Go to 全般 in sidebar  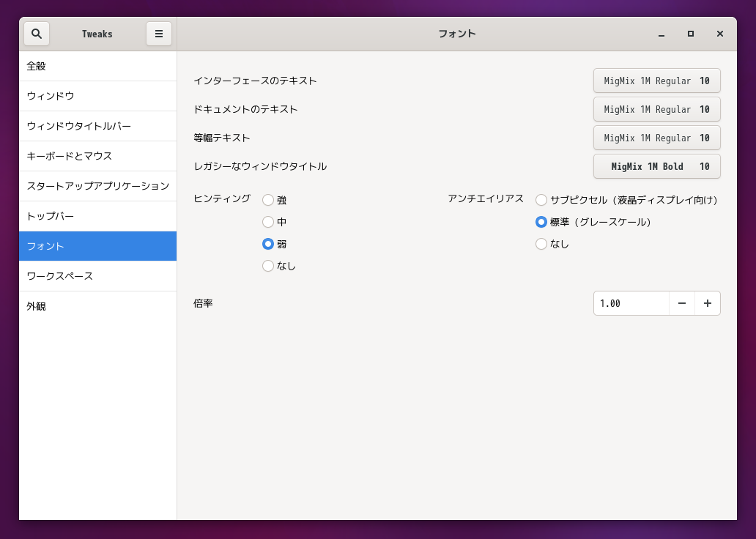(98, 66)
